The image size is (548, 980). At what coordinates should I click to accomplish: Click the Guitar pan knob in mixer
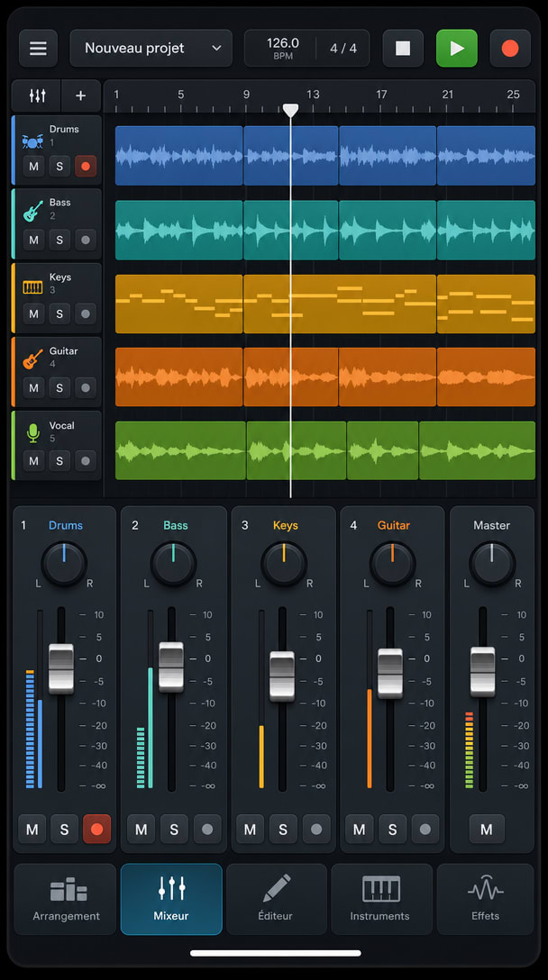pos(392,564)
